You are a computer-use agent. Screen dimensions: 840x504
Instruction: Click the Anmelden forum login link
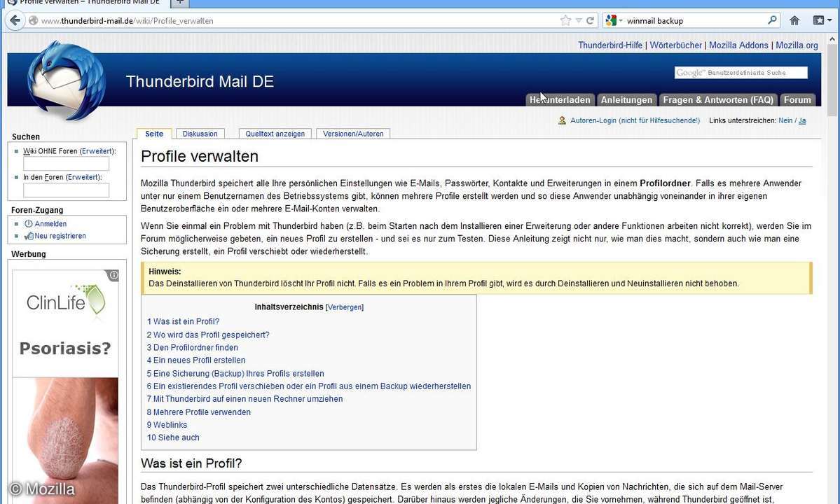(x=51, y=223)
